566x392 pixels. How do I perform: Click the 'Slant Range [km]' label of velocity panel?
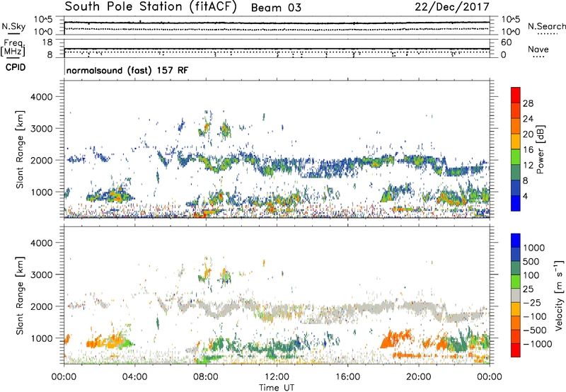21,296
